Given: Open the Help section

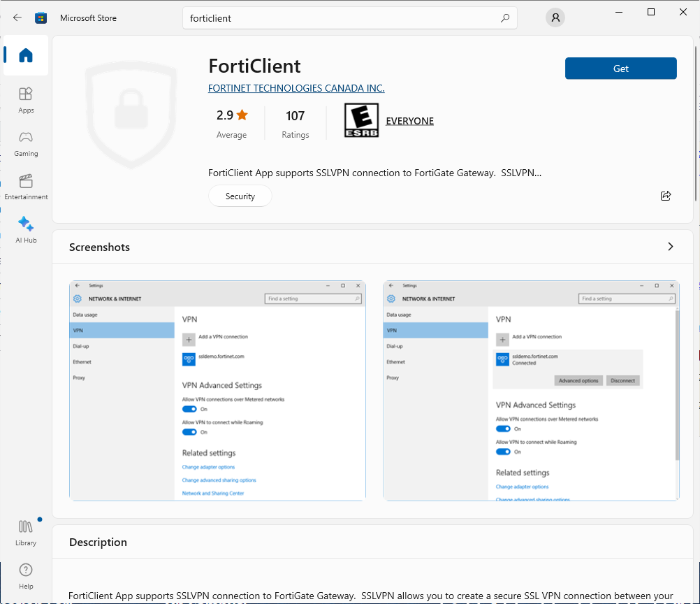Looking at the screenshot, I should pos(26,576).
